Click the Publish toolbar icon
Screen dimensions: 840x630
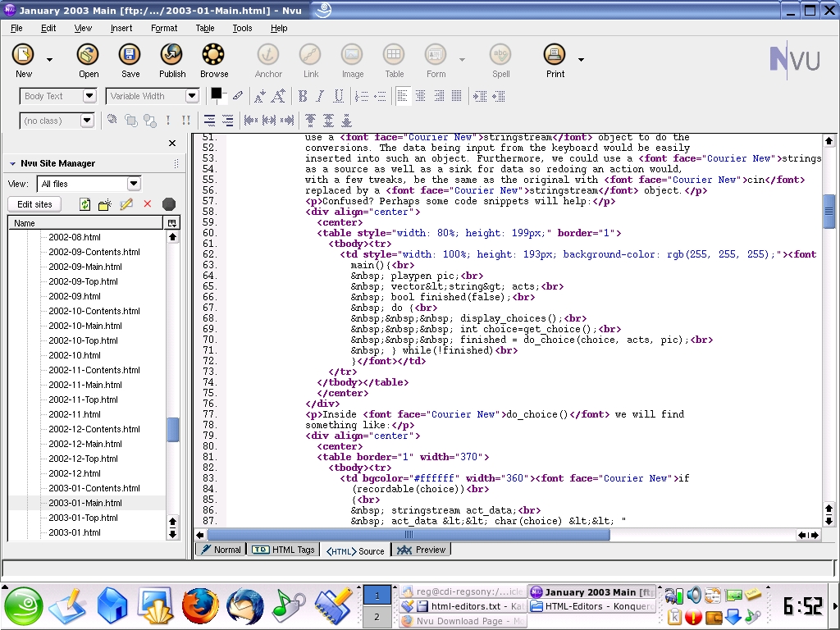[171, 56]
